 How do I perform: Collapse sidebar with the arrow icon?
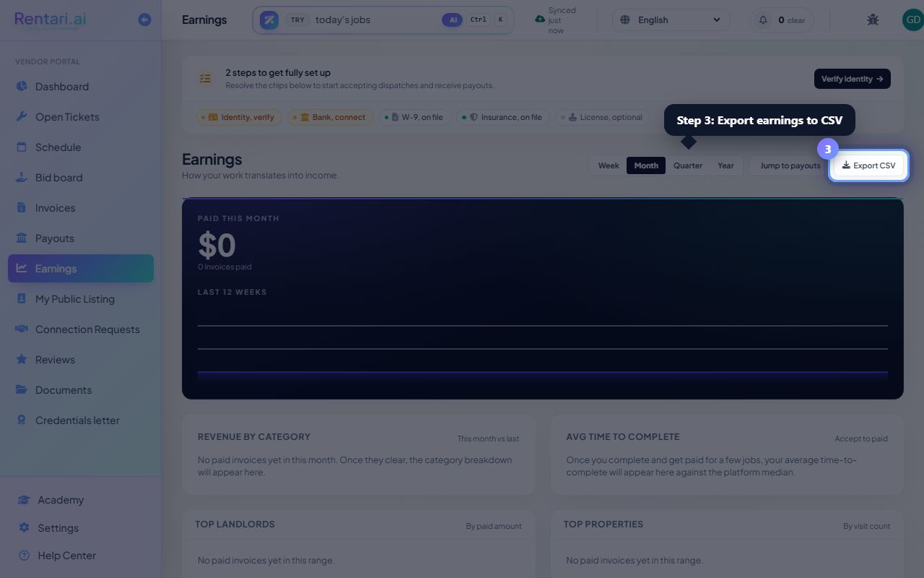pyautogui.click(x=144, y=20)
